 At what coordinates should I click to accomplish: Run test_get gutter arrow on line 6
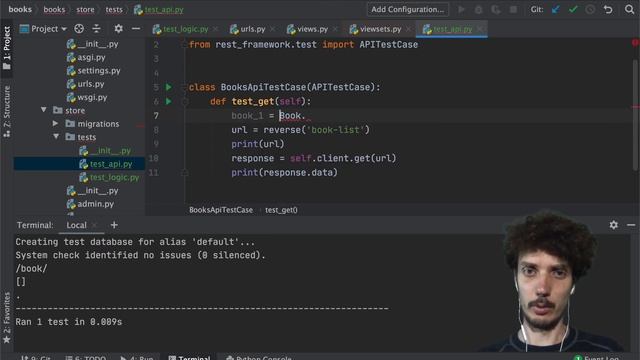point(169,101)
